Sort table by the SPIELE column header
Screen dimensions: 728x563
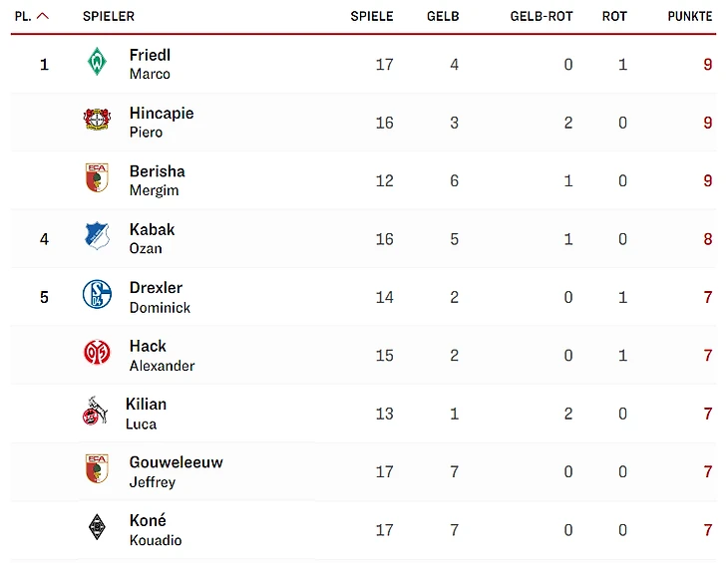pos(372,16)
